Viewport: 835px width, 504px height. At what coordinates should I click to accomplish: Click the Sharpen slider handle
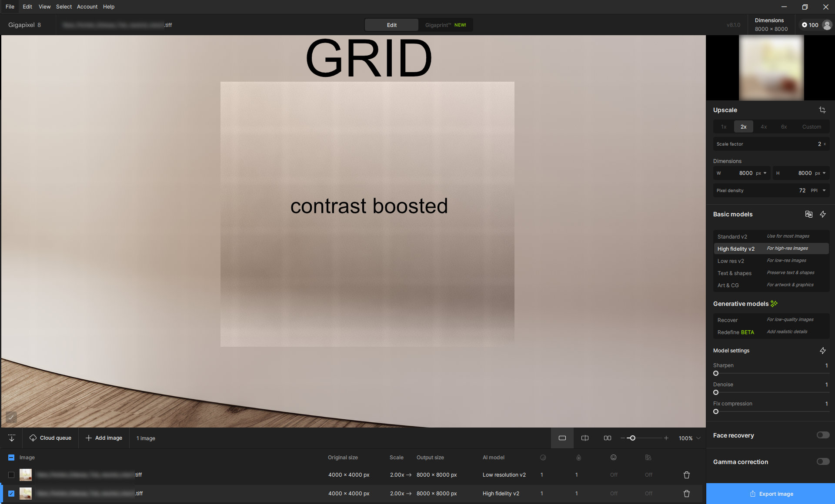pos(716,373)
